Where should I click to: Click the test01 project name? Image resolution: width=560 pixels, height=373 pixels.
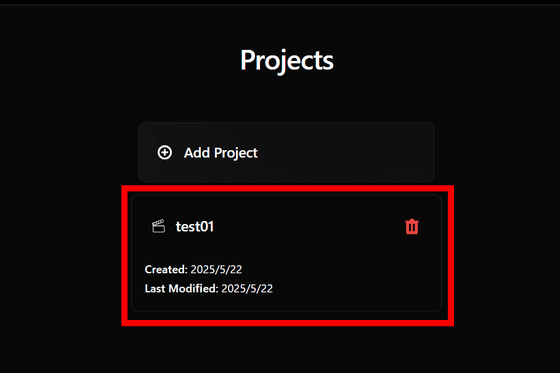[x=195, y=227]
